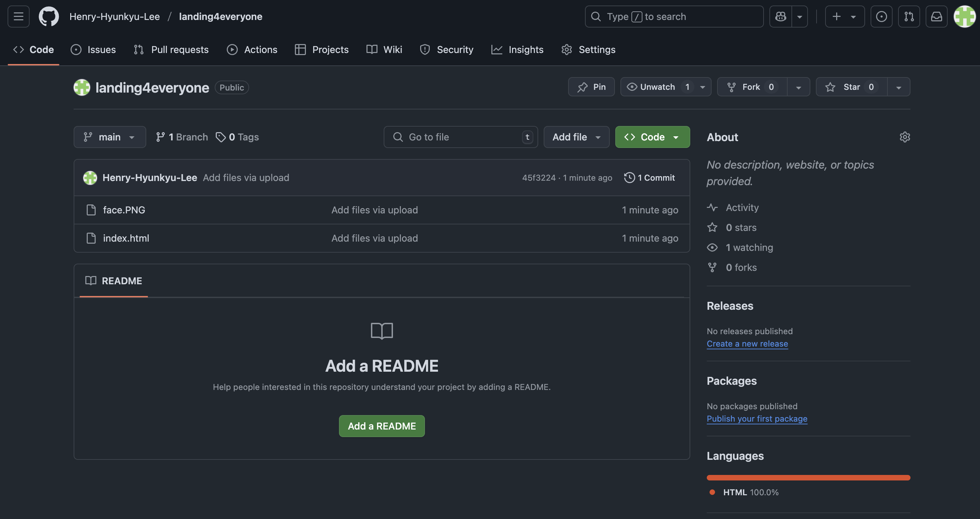Fork this repository
The width and height of the screenshot is (980, 519).
point(752,87)
